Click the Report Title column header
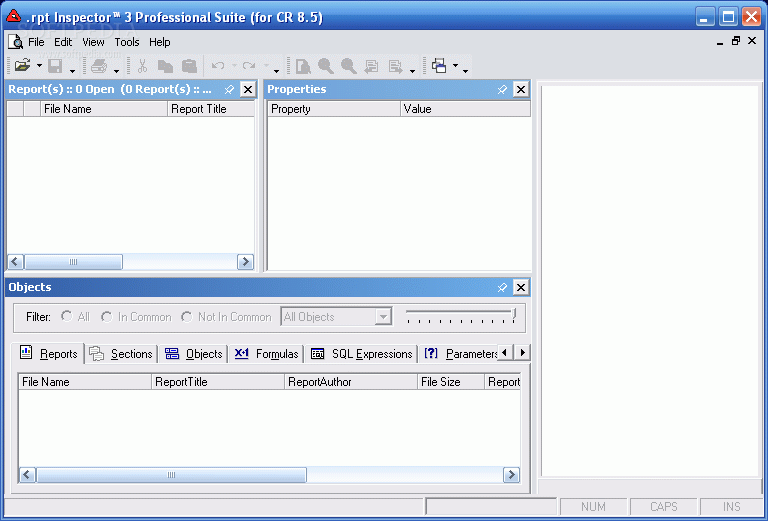This screenshot has height=521, width=768. coord(211,109)
